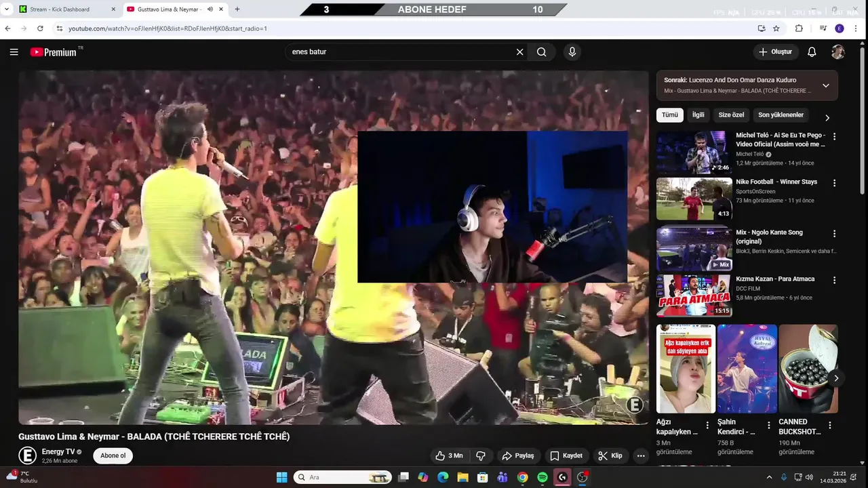Subscribe with the Abone ol button

(x=113, y=455)
